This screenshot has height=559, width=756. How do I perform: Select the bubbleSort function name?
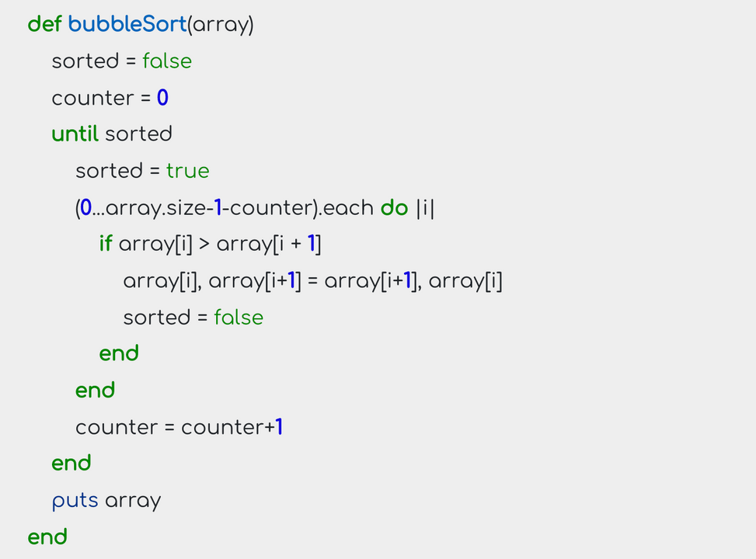[x=127, y=24]
